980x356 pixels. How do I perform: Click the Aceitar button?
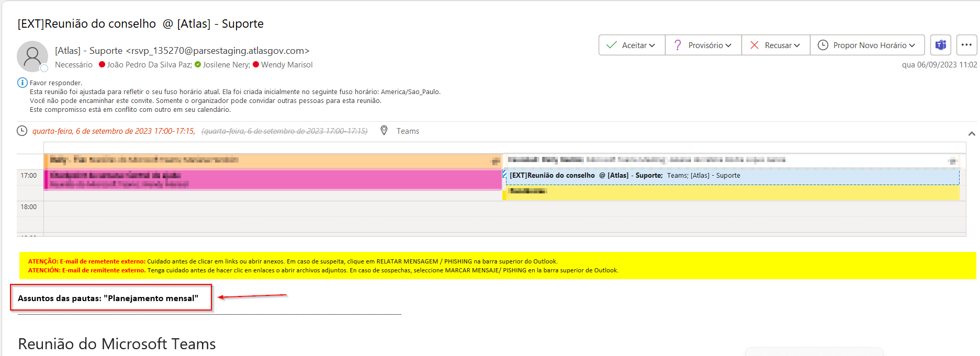pos(632,45)
